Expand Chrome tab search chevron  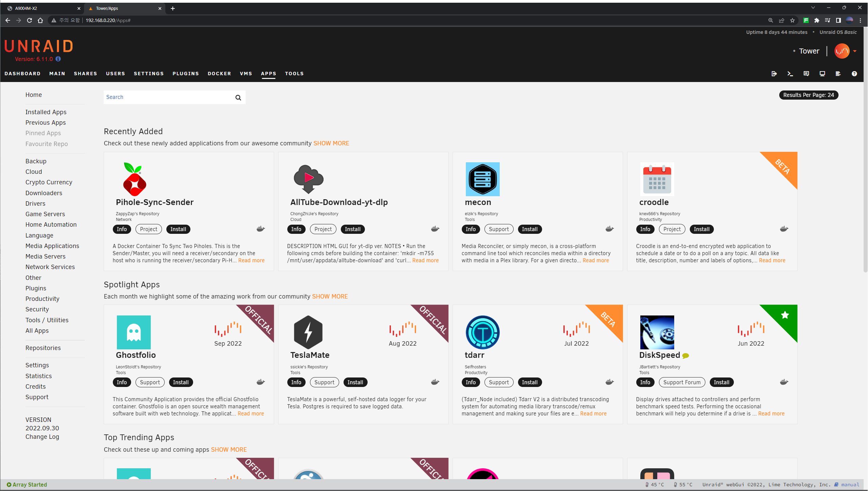coord(813,8)
